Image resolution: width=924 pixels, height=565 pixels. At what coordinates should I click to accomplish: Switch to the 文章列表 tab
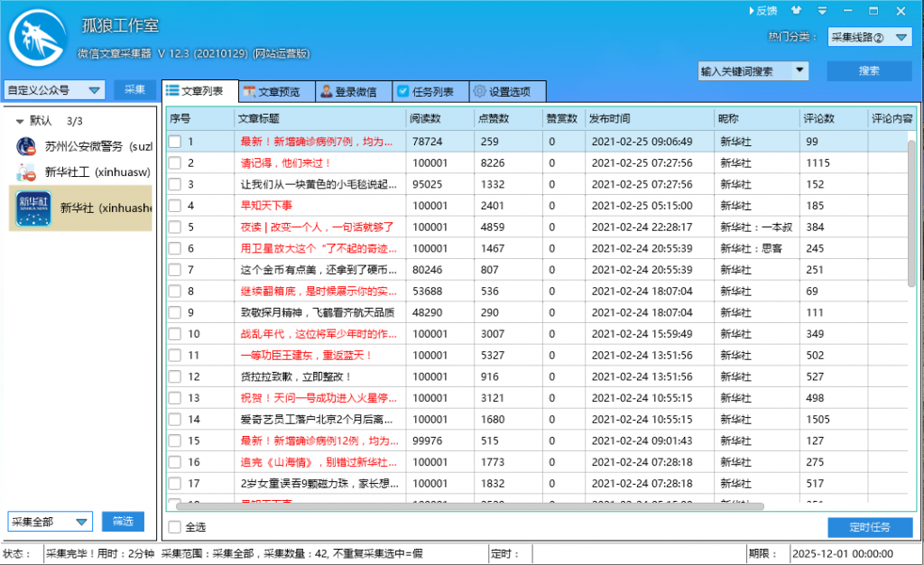[x=200, y=91]
